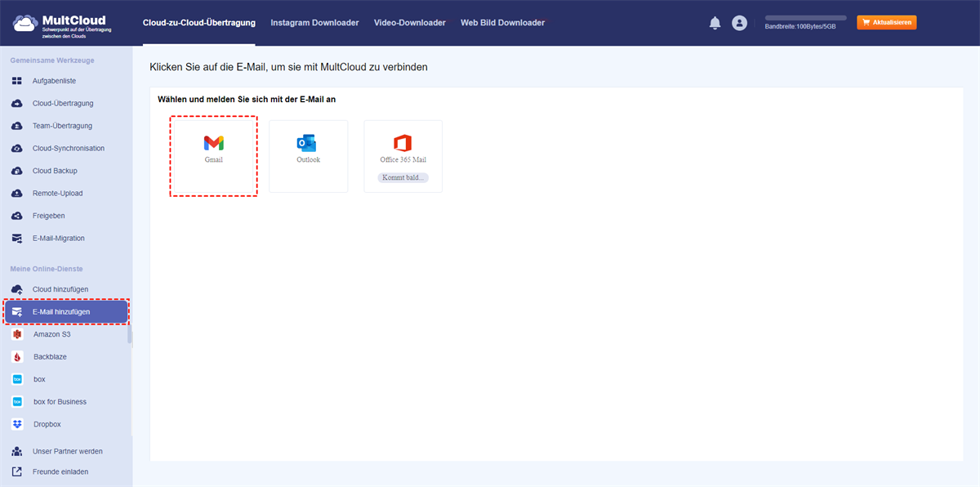This screenshot has height=487, width=980.
Task: Click the box service icon
Action: [x=17, y=379]
